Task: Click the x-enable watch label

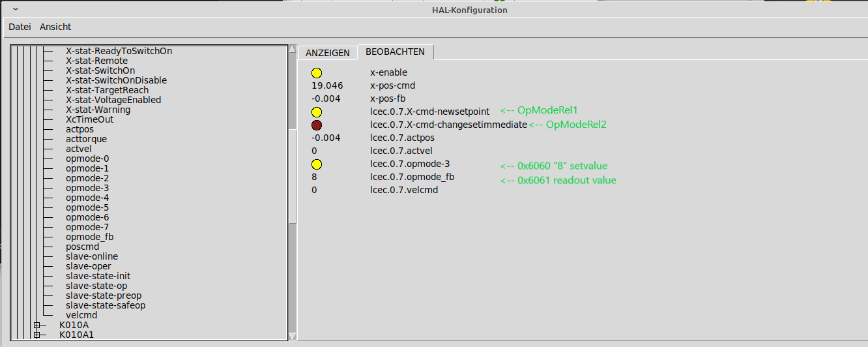Action: click(x=388, y=72)
